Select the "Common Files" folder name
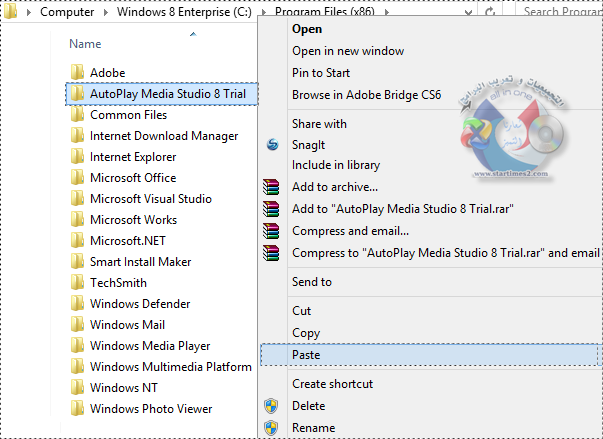603x439 pixels. pos(128,115)
